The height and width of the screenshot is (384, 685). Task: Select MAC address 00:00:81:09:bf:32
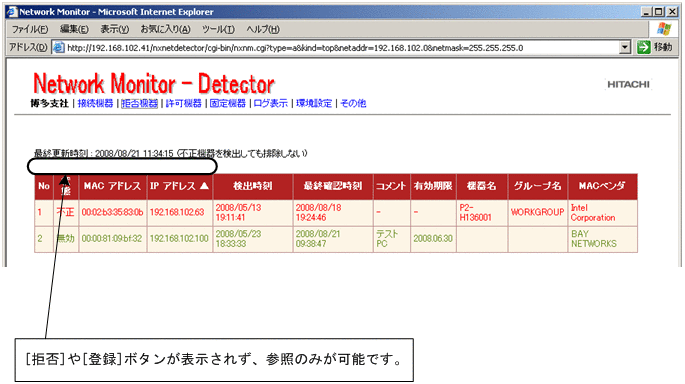tap(112, 239)
